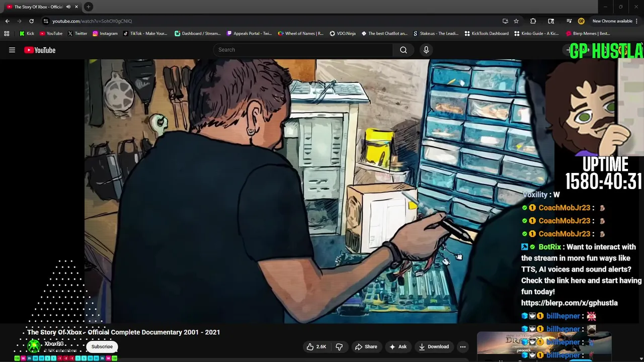Viewport: 644px width, 362px height.
Task: Open the KickTools Dashboard bookmark
Action: click(x=487, y=34)
